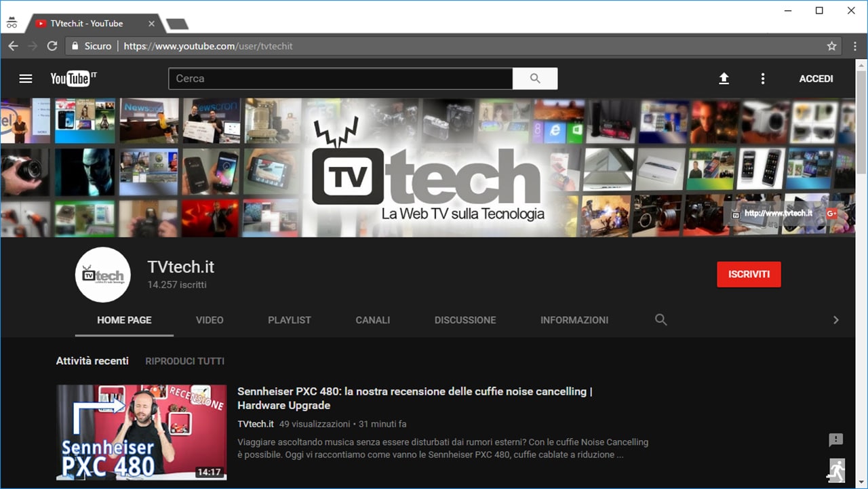Click the 14.257 iscritti subscriber count
The image size is (868, 489).
[177, 285]
